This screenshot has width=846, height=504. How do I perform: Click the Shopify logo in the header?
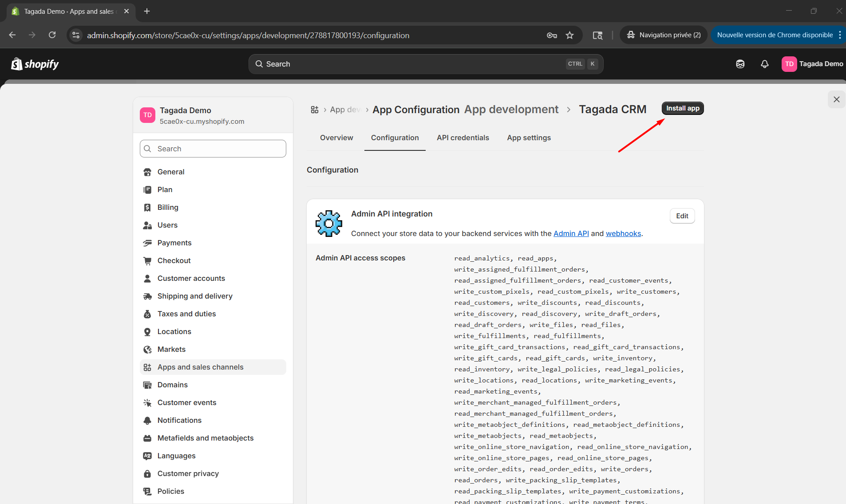point(35,64)
